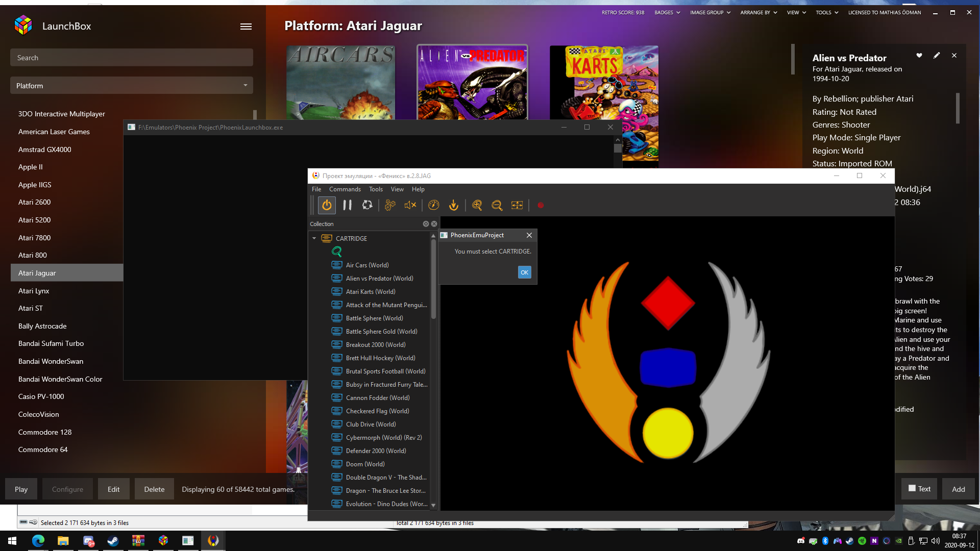The height and width of the screenshot is (551, 980).
Task: Click the volume speaker tray icon
Action: click(935, 541)
